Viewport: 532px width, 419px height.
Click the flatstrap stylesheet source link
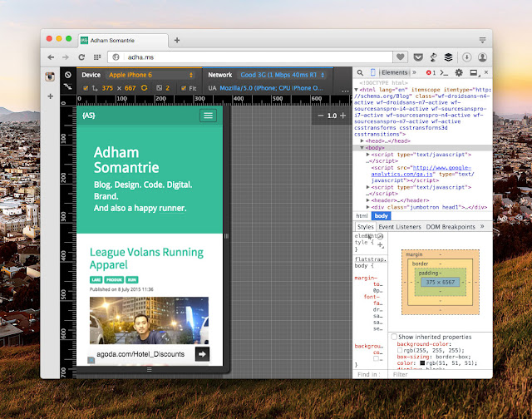(371, 259)
